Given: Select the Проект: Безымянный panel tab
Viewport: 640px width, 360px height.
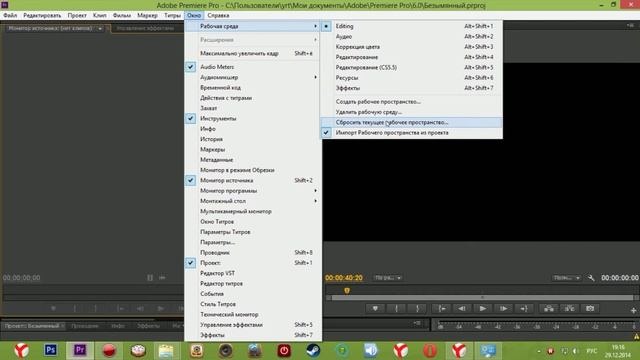Looking at the screenshot, I should [x=33, y=326].
